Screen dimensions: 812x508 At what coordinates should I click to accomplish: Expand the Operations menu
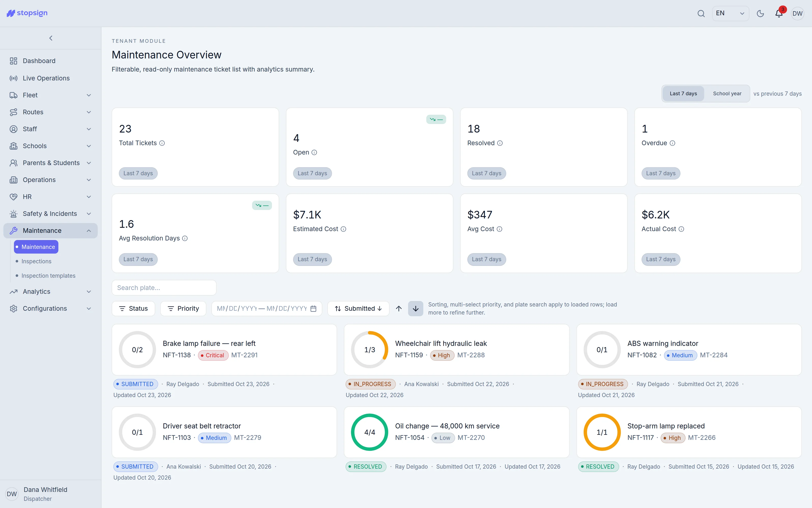(x=51, y=180)
